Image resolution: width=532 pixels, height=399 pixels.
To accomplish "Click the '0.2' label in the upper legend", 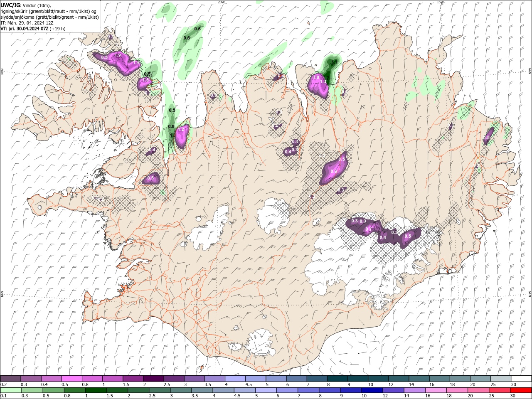I will pos(3,384).
